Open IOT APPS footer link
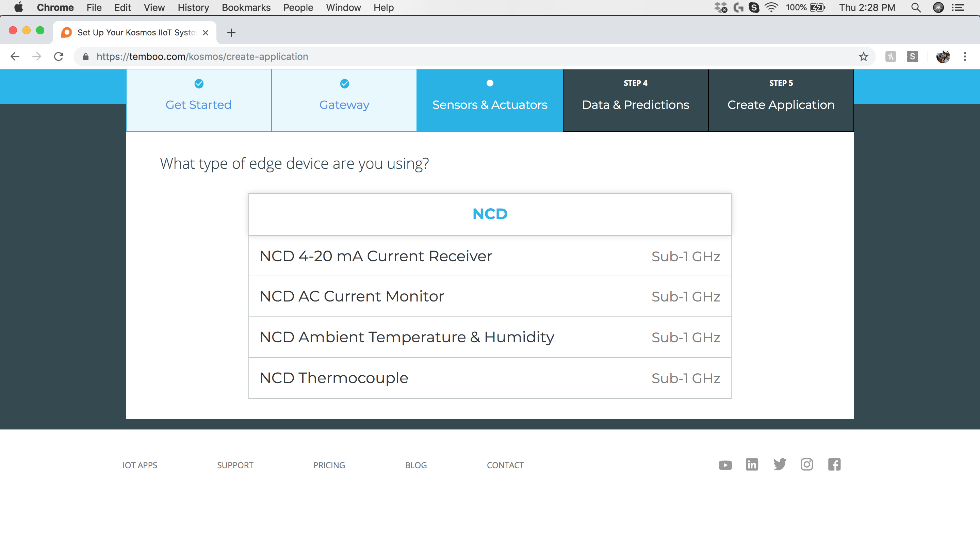980x539 pixels. point(140,465)
